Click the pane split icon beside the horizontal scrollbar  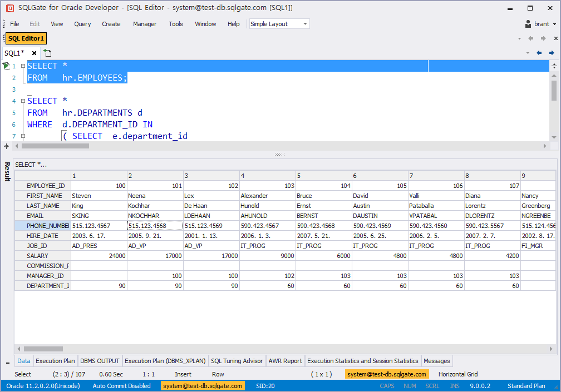(x=6, y=146)
